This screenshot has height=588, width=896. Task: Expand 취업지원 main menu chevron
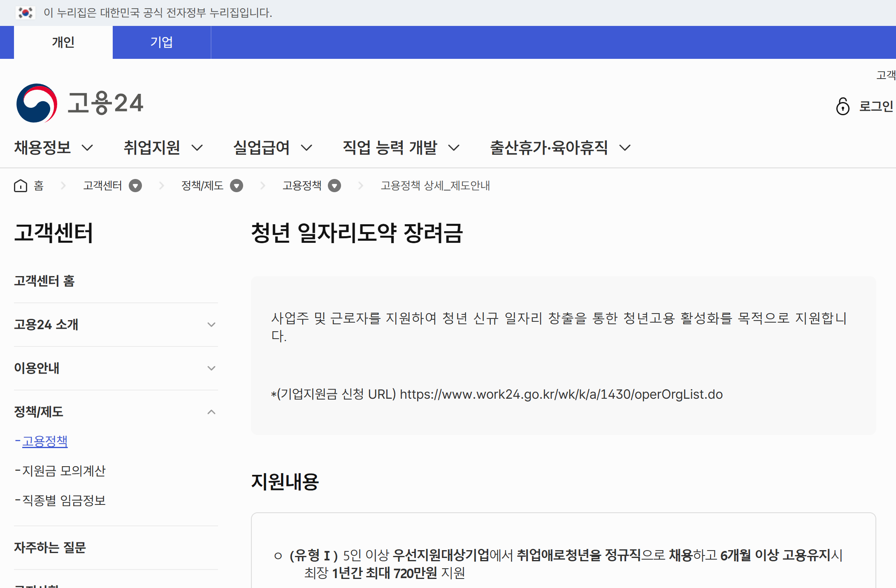pos(197,148)
